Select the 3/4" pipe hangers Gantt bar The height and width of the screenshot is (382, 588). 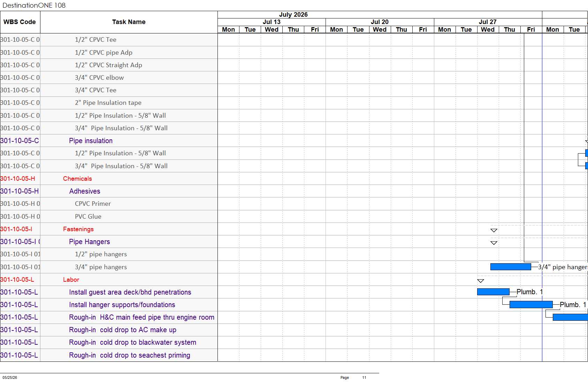[511, 267]
